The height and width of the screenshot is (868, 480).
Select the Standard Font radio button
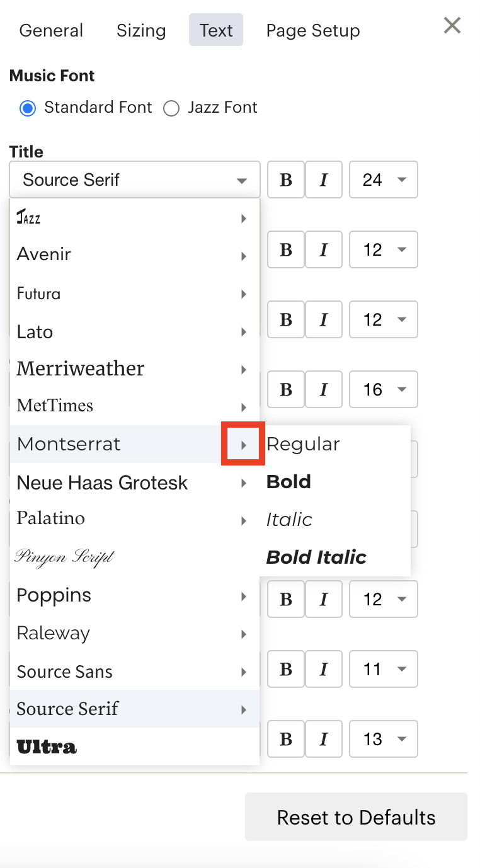27,108
